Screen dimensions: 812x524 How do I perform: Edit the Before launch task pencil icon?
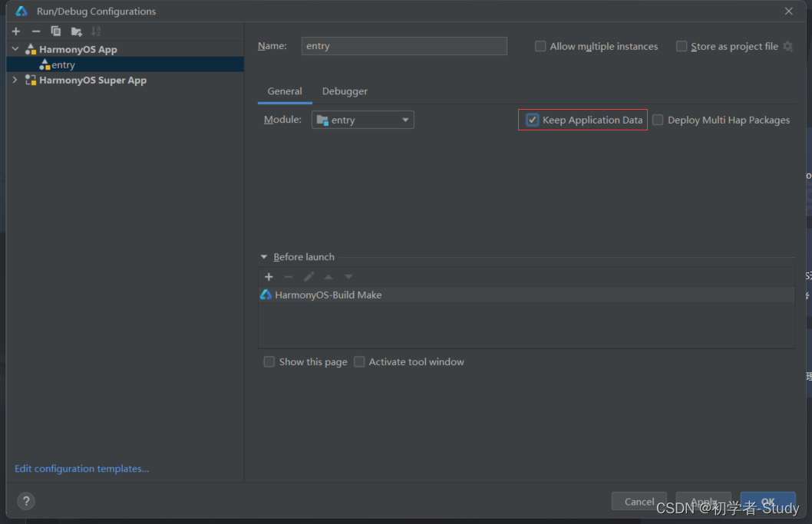click(309, 277)
